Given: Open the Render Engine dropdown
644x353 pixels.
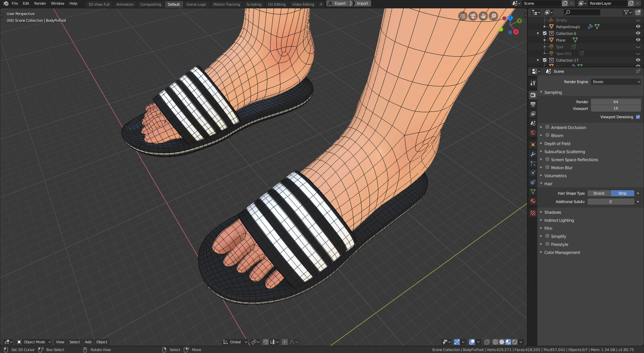Looking at the screenshot, I should (616, 82).
